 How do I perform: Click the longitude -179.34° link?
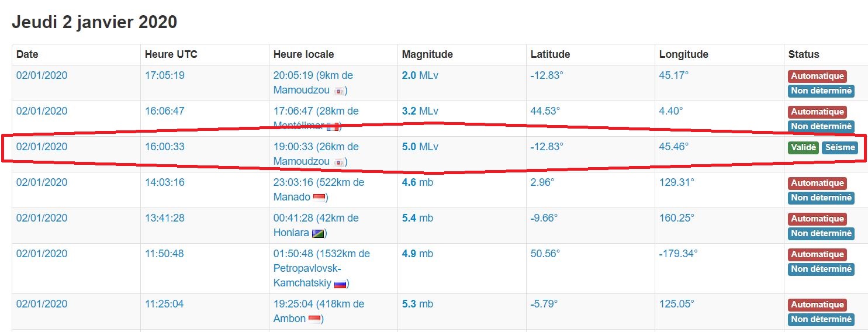click(679, 254)
